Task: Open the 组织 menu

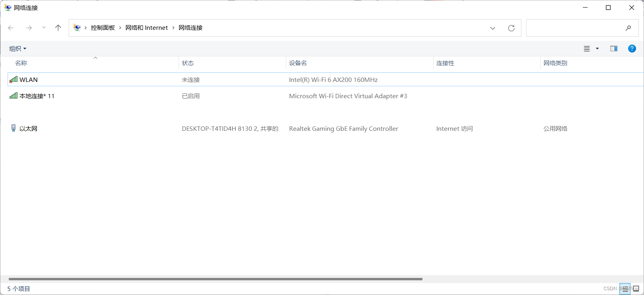Action: click(18, 49)
